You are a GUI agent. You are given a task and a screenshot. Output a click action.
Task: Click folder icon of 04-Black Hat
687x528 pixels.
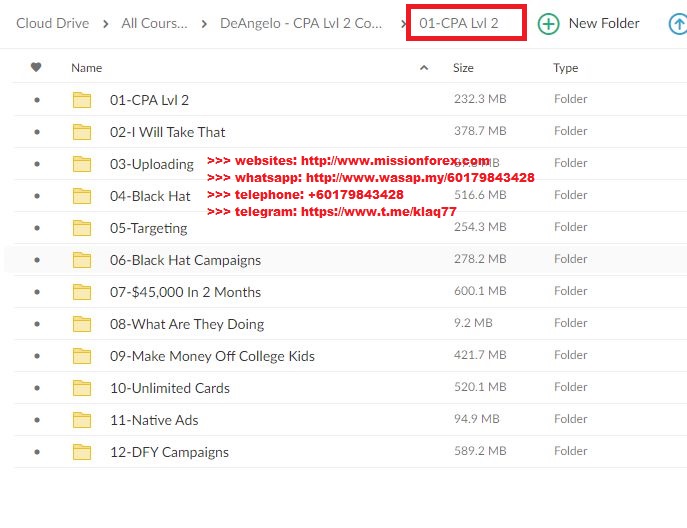point(82,196)
